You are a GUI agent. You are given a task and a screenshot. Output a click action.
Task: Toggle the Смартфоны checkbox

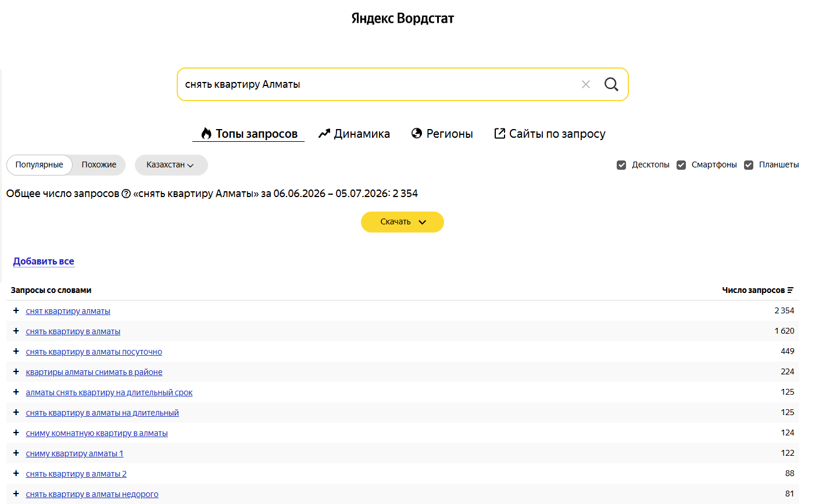(681, 165)
